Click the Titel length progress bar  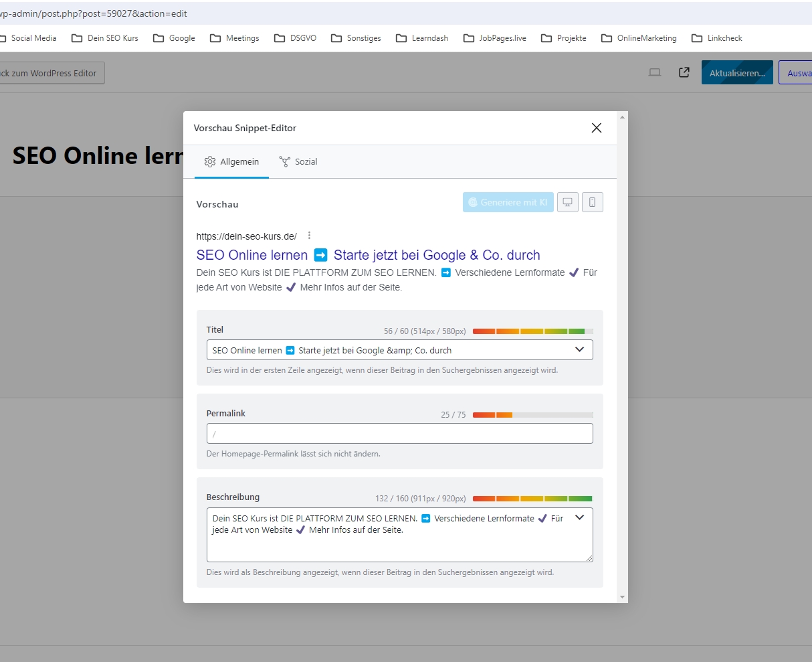tap(532, 331)
